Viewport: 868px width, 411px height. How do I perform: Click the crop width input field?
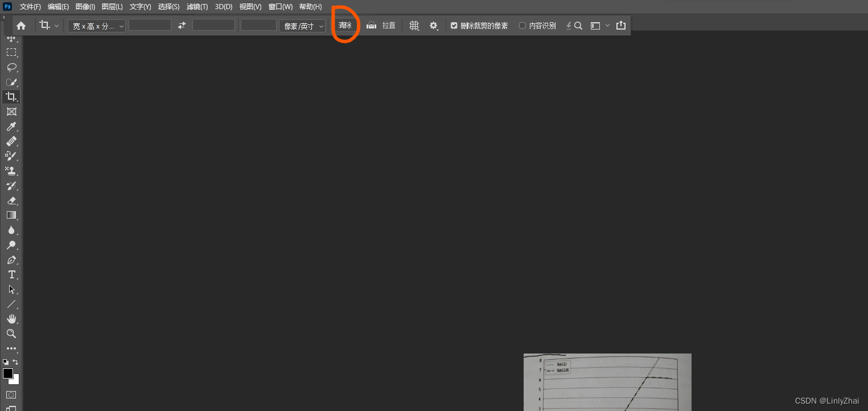click(150, 25)
